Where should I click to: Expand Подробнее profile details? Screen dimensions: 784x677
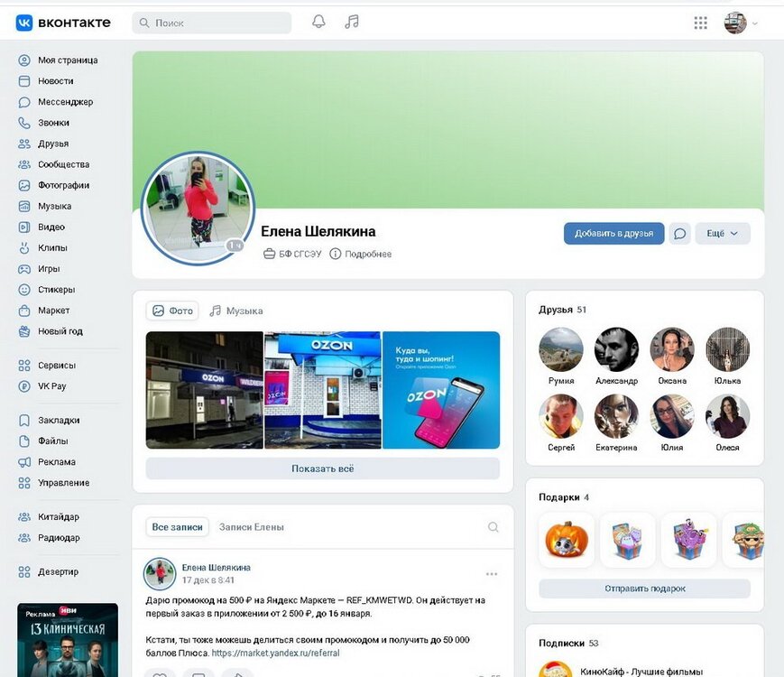click(361, 255)
